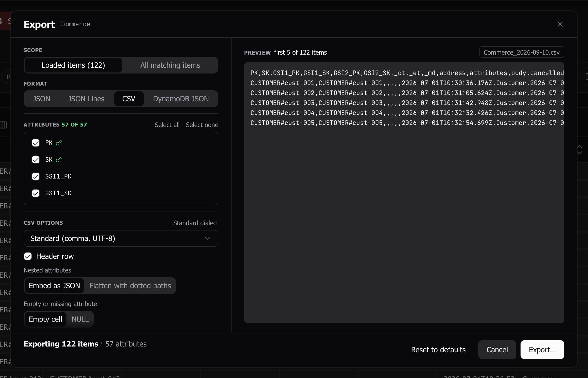Click the '57 attributes' footer text

(x=126, y=344)
